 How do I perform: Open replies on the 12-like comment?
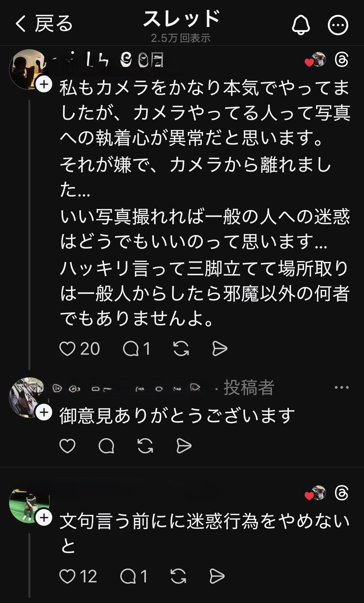[x=128, y=576]
